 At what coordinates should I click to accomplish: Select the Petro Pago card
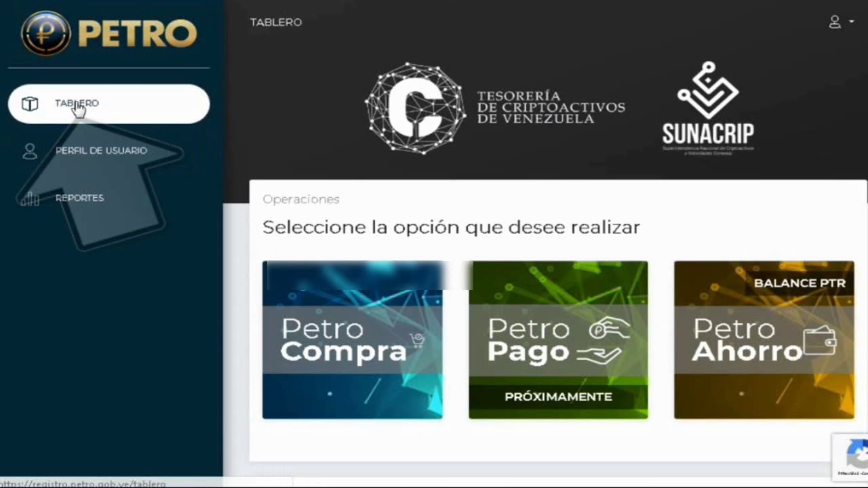point(558,340)
